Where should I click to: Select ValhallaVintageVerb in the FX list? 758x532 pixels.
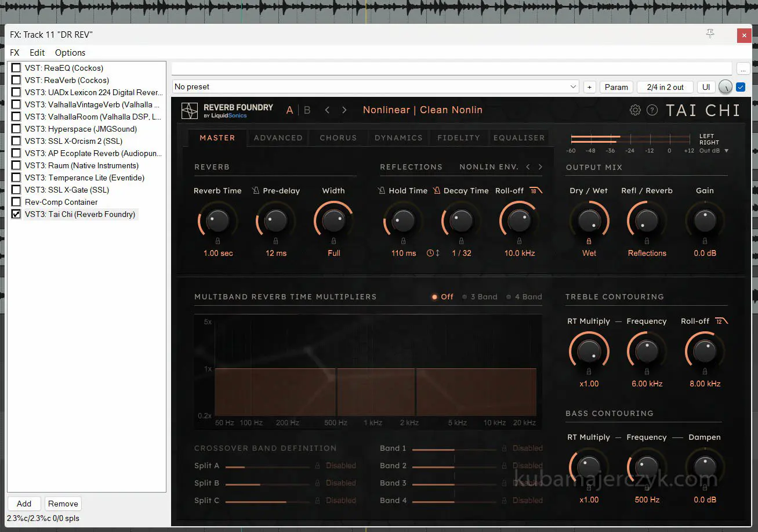click(92, 104)
